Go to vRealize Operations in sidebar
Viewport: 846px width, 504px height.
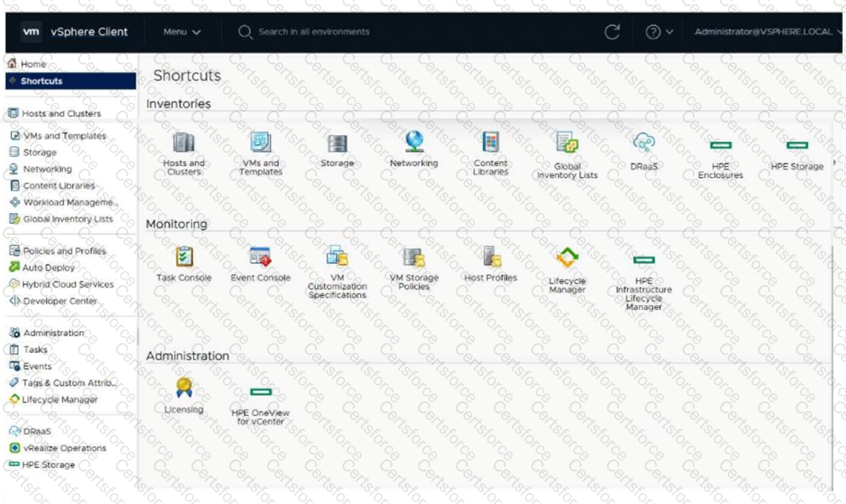pyautogui.click(x=64, y=448)
